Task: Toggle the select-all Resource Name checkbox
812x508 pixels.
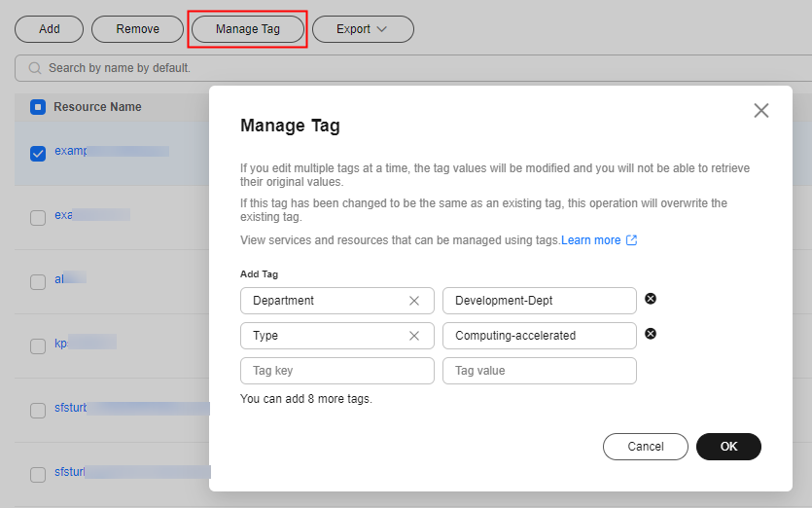Action: click(x=38, y=107)
